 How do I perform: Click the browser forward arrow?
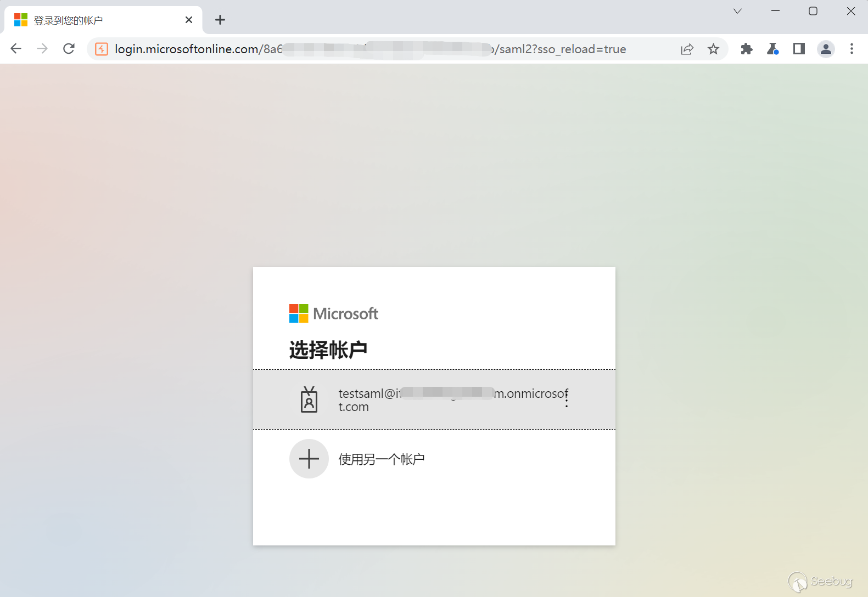(42, 49)
